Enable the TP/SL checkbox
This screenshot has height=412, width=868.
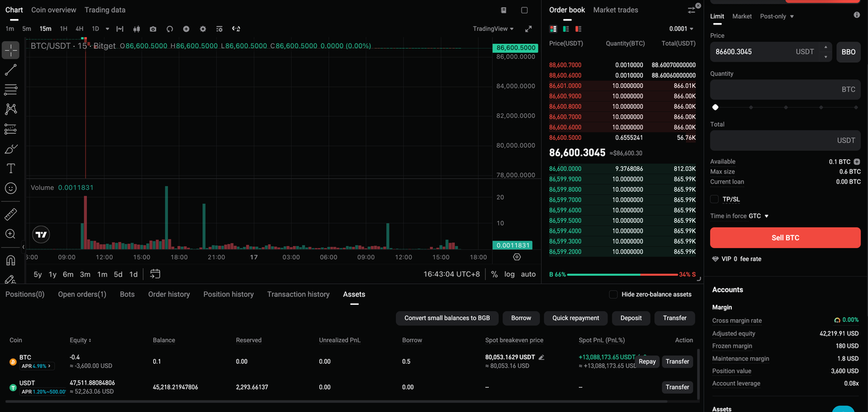(714, 199)
